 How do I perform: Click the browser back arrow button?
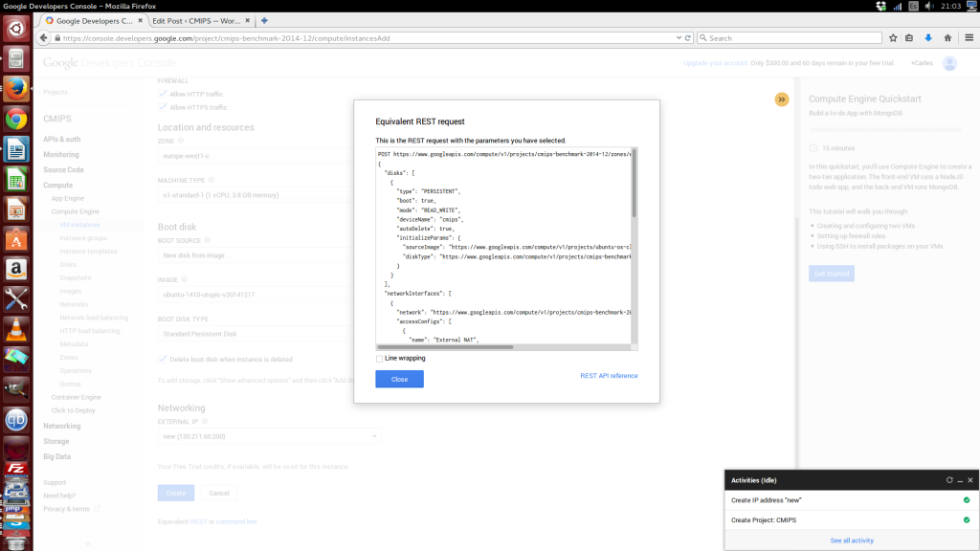coord(43,38)
